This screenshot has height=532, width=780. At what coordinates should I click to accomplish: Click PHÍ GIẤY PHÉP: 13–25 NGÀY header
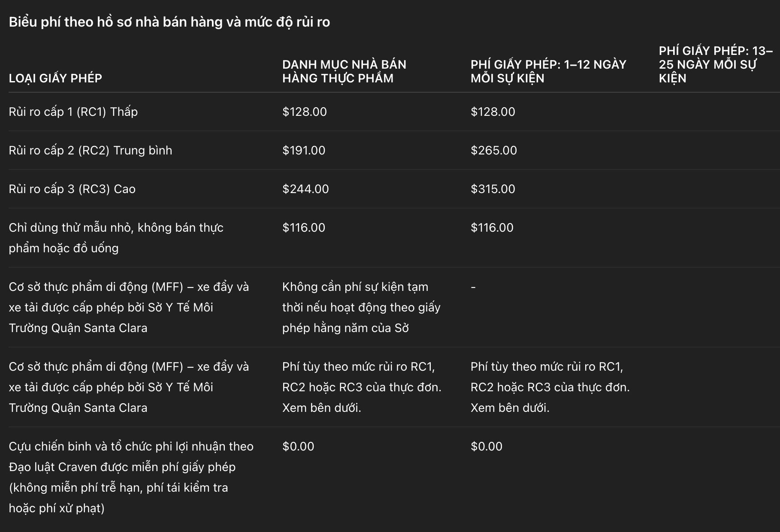(716, 64)
